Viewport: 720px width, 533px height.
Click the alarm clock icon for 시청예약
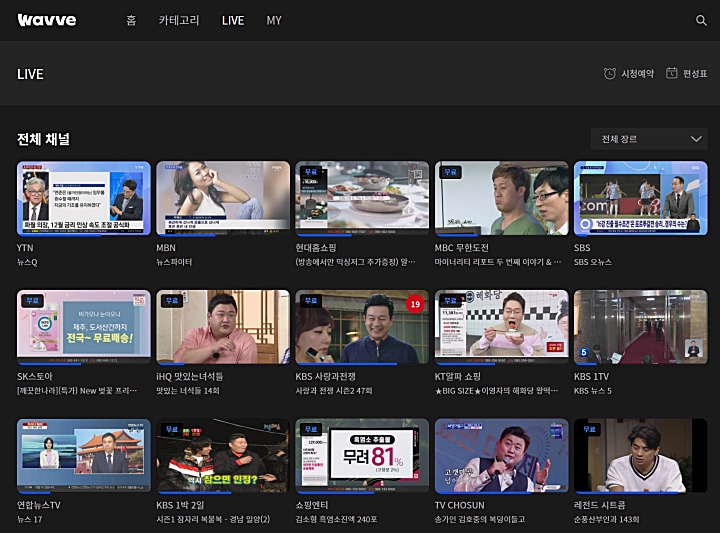[609, 73]
